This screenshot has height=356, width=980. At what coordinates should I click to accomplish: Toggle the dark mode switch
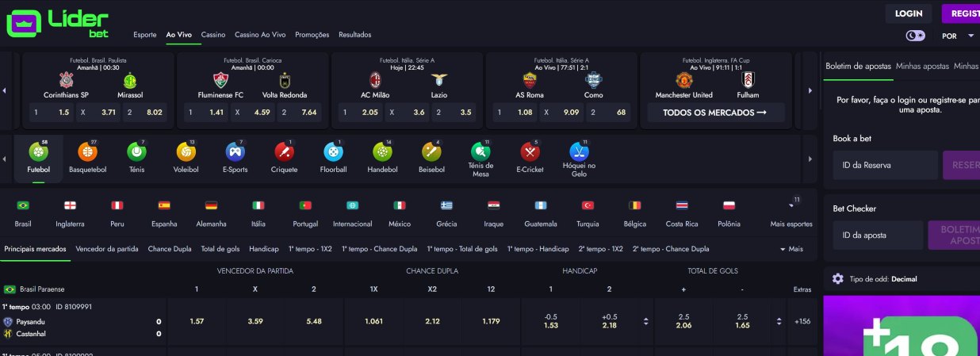point(915,36)
